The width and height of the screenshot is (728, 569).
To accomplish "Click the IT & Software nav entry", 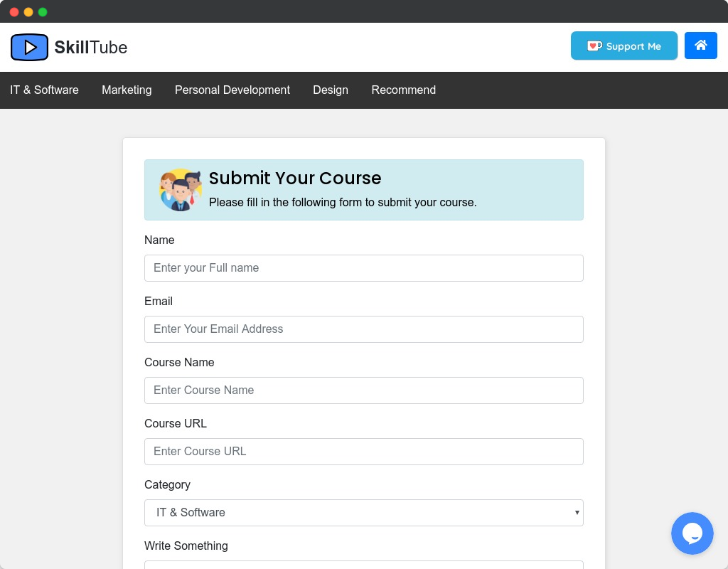I will coord(44,90).
